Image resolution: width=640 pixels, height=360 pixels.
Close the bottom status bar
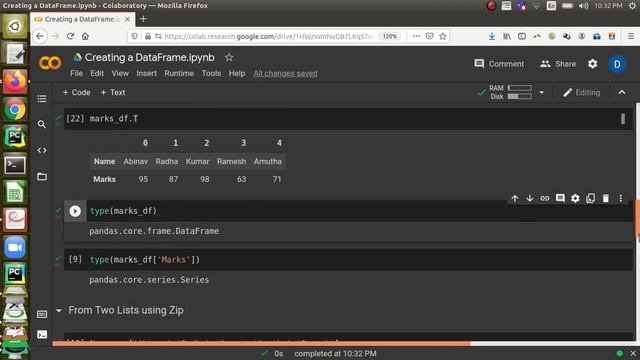click(x=633, y=353)
